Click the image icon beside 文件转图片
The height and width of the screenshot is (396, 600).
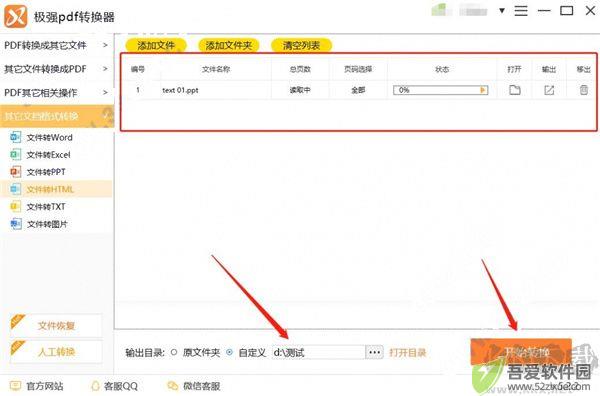(x=15, y=224)
